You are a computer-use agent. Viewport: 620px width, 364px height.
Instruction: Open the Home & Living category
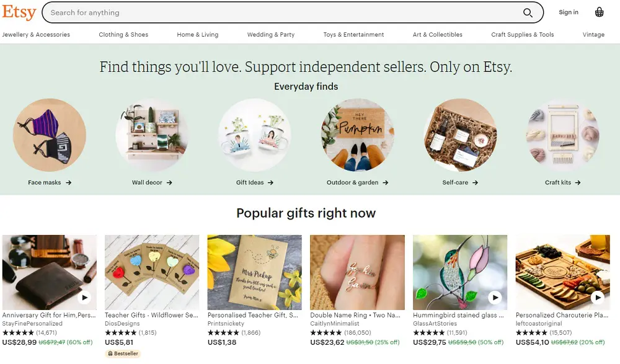pos(197,35)
